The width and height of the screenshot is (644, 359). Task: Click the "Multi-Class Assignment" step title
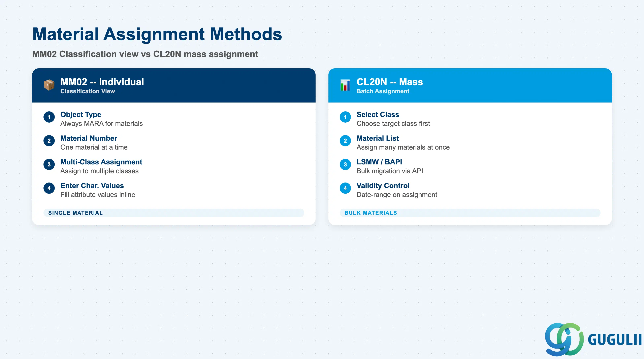(101, 162)
